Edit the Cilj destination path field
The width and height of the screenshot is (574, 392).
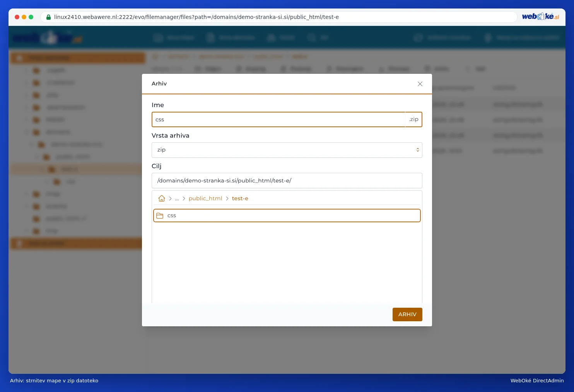(287, 181)
